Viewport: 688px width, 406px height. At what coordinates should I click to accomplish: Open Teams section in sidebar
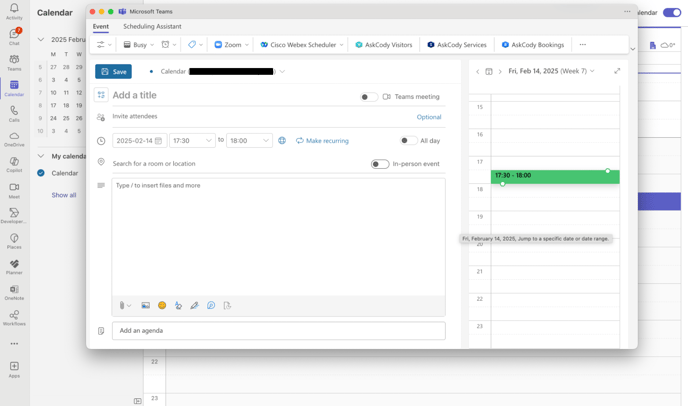coord(14,62)
